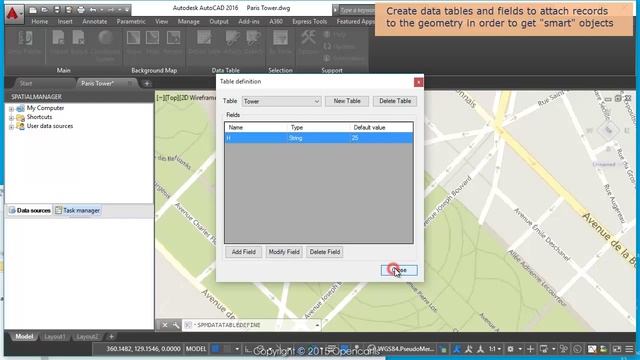Viewport: 640px width, 360px height.
Task: Open the AutoCAD application menu button
Action: point(14,14)
